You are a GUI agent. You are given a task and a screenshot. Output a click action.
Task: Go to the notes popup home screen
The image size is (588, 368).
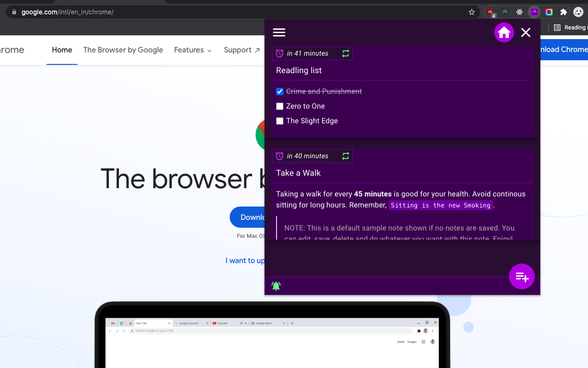point(504,32)
